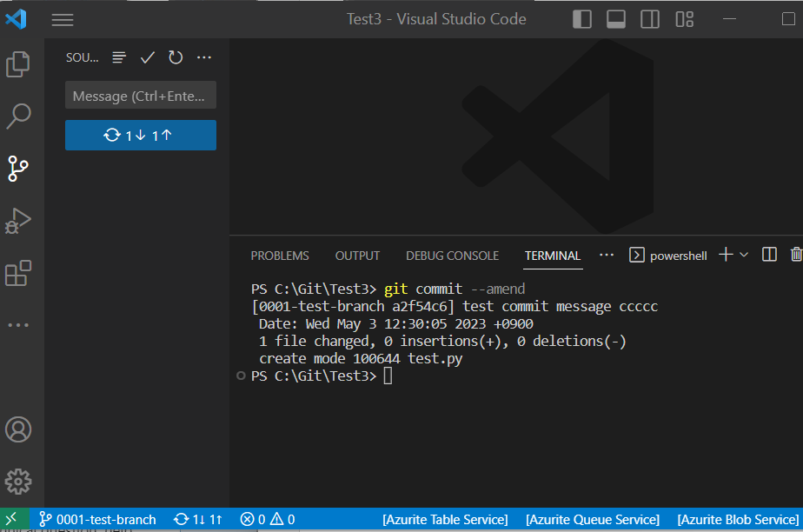This screenshot has height=532, width=803.
Task: Switch to the OUTPUT tab
Action: (357, 256)
